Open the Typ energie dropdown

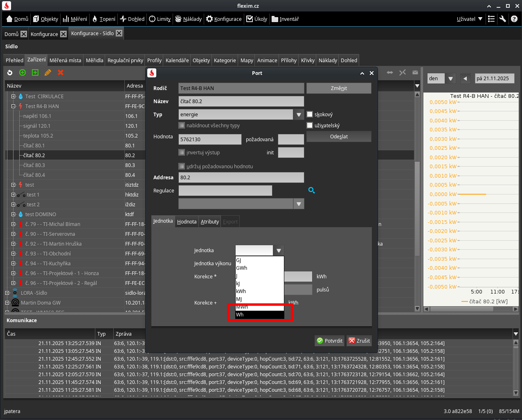[x=299, y=115]
